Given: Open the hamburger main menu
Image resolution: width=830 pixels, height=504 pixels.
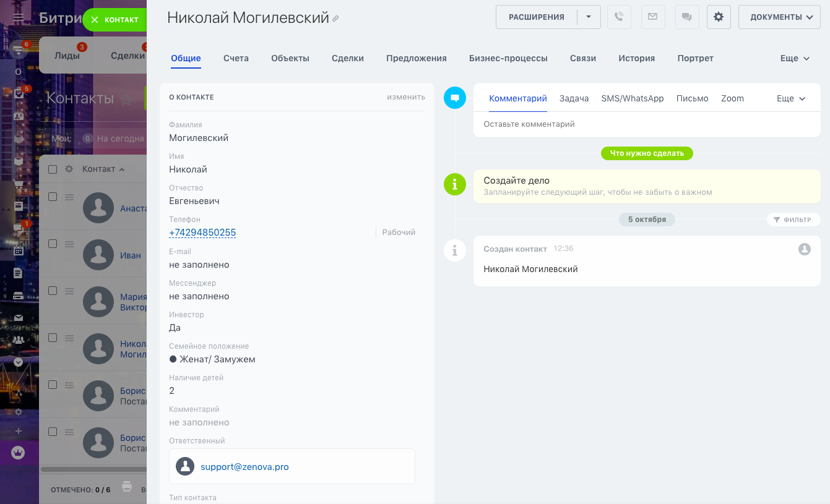Looking at the screenshot, I should pos(19,18).
